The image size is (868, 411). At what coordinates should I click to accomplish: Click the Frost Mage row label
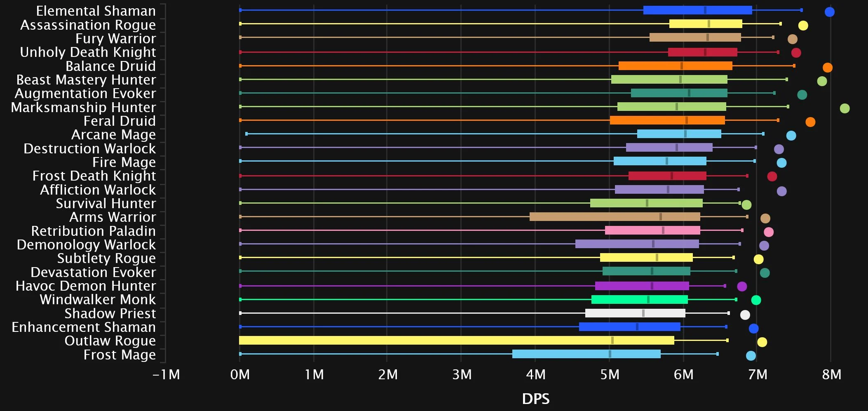120,355
